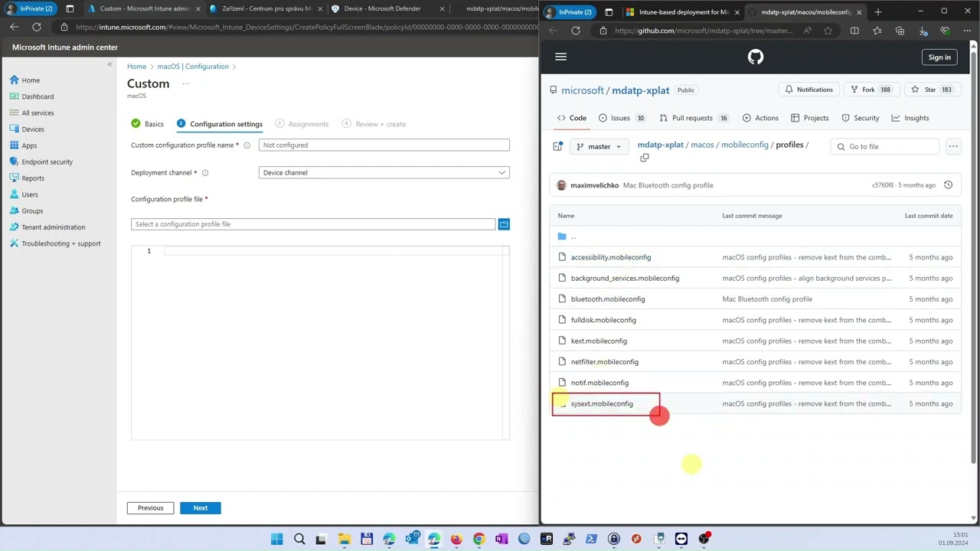Click the Next button

(201, 508)
